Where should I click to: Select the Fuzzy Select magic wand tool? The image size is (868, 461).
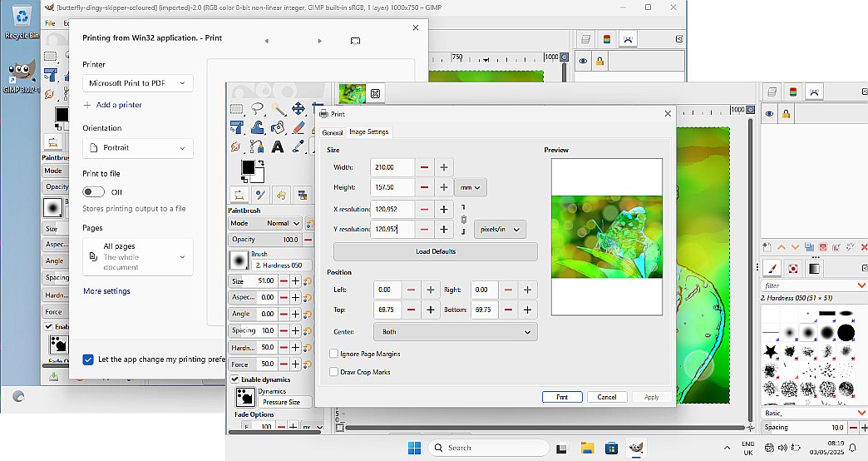click(279, 109)
